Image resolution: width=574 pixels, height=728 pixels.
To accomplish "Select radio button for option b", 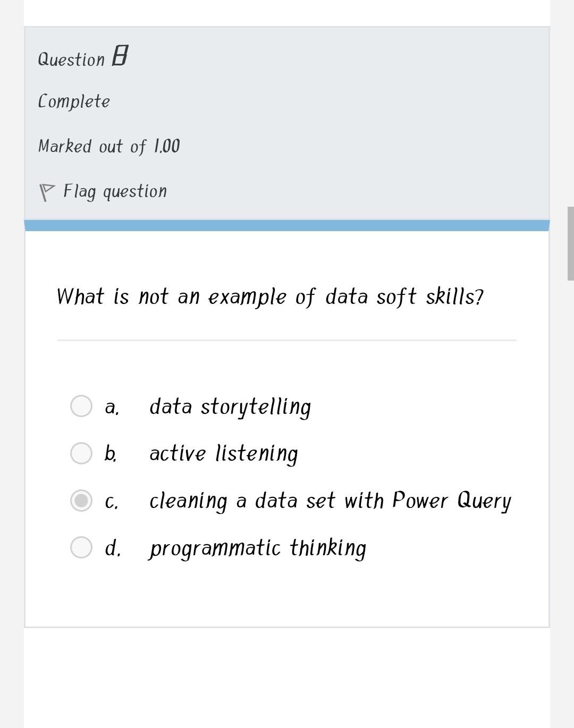I will pos(82,453).
